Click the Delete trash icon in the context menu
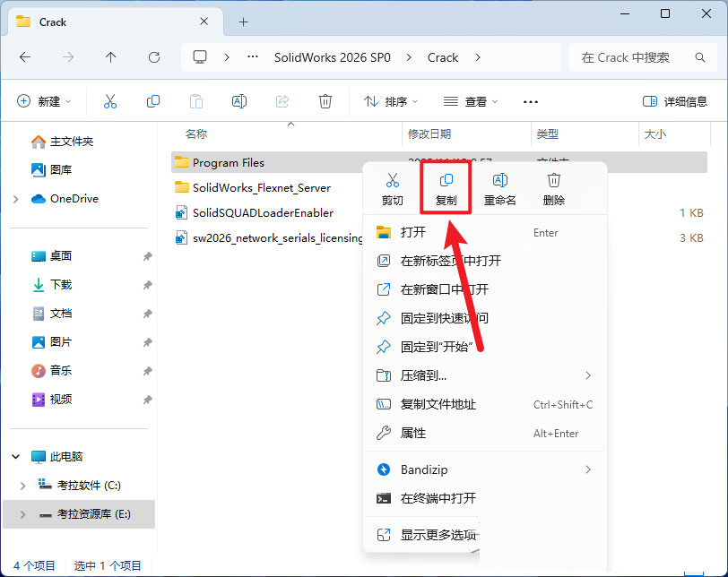The image size is (728, 577). (554, 181)
